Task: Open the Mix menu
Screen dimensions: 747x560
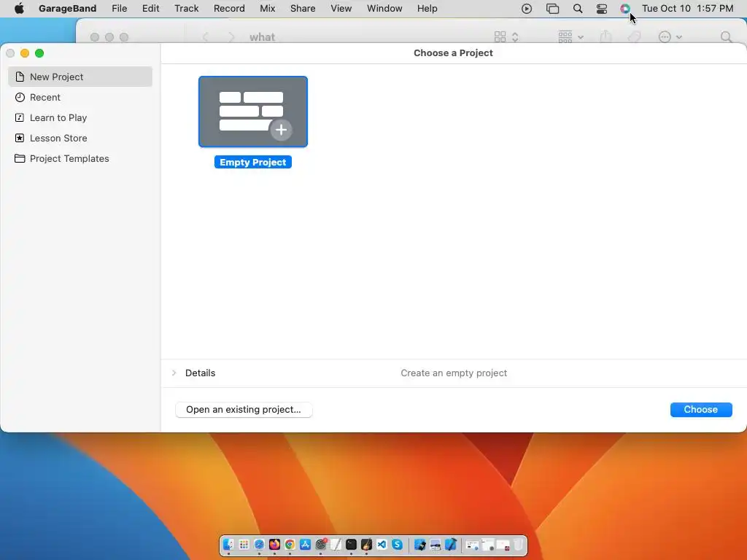Action: pyautogui.click(x=267, y=9)
